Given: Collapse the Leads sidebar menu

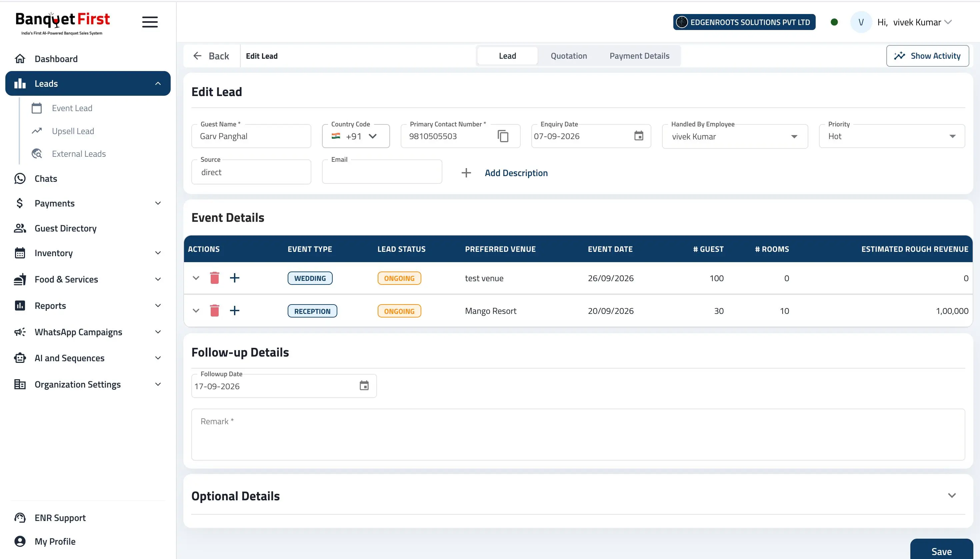Looking at the screenshot, I should point(158,83).
